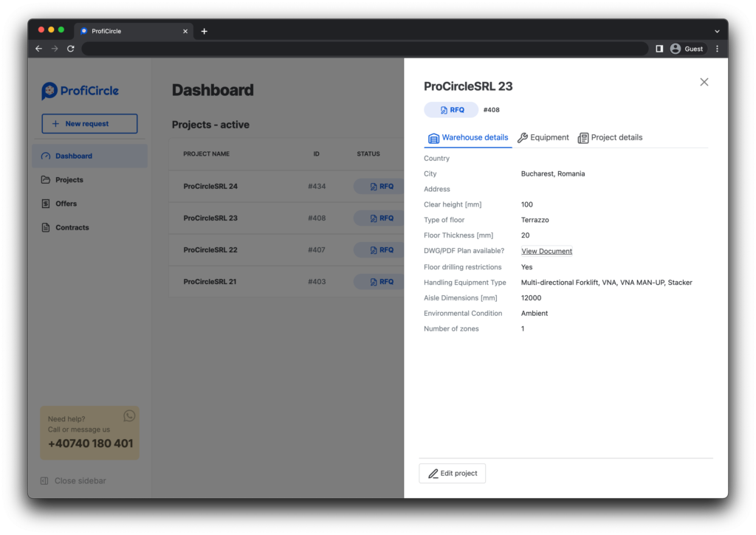Open Projects in the sidebar
The width and height of the screenshot is (756, 535).
tap(90, 180)
